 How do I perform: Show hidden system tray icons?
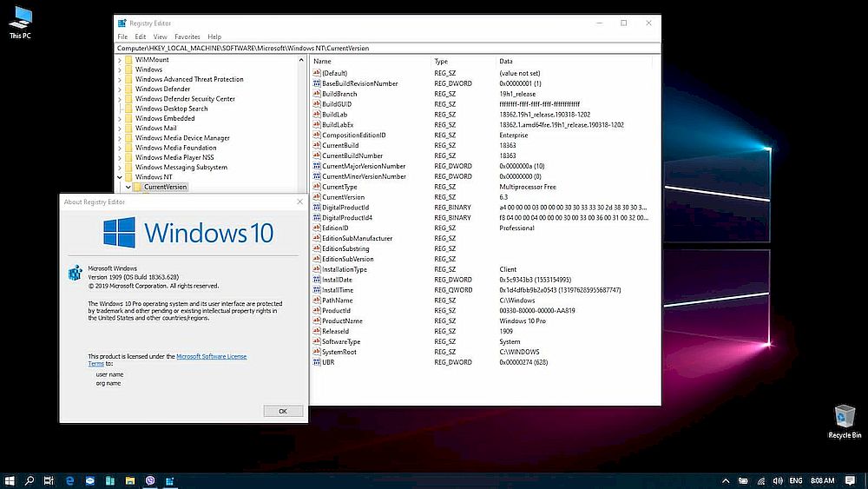[726, 480]
